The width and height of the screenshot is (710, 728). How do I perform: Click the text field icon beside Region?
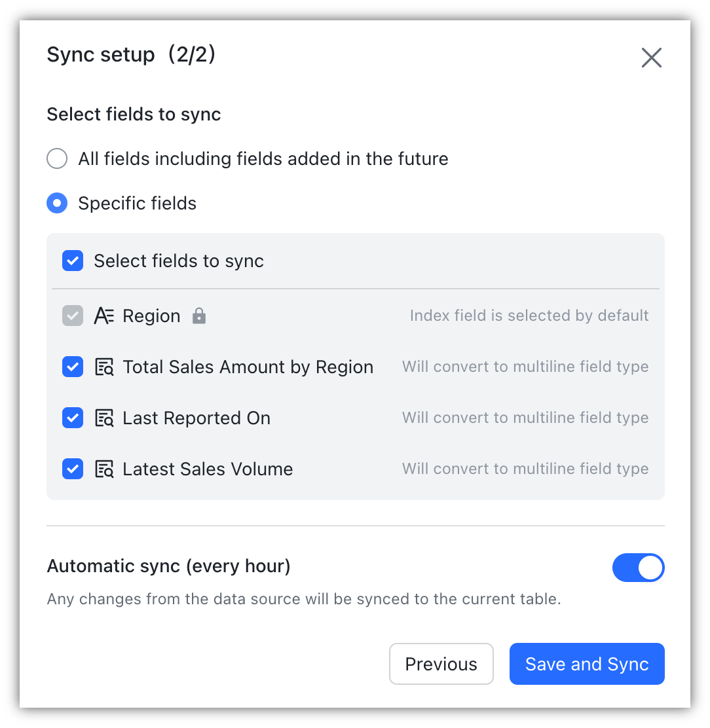tap(104, 316)
